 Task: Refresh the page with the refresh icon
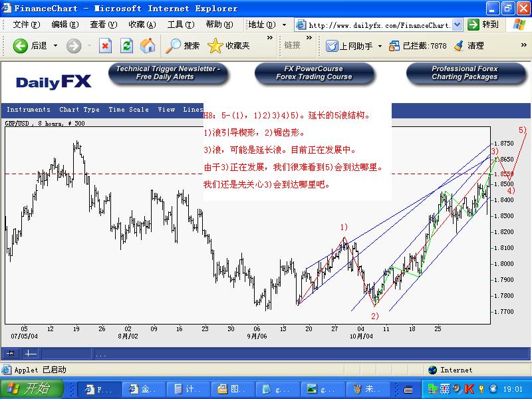click(126, 46)
